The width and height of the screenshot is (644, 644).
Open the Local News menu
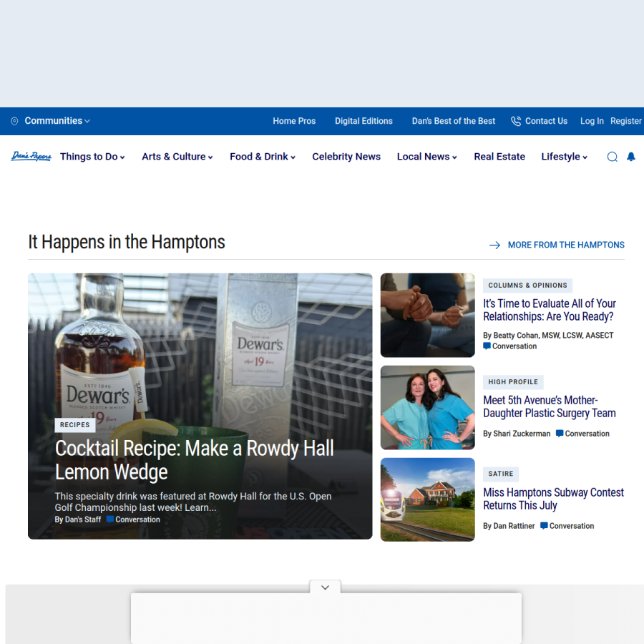tap(423, 157)
